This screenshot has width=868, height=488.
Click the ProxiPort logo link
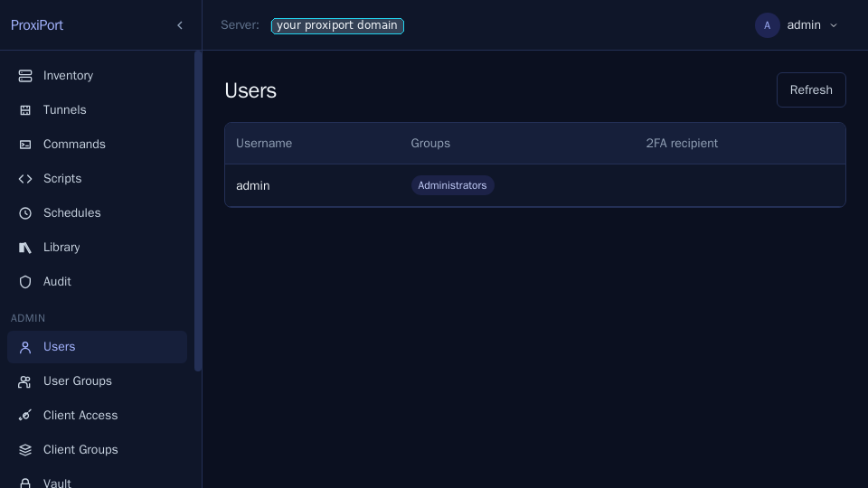[x=37, y=25]
